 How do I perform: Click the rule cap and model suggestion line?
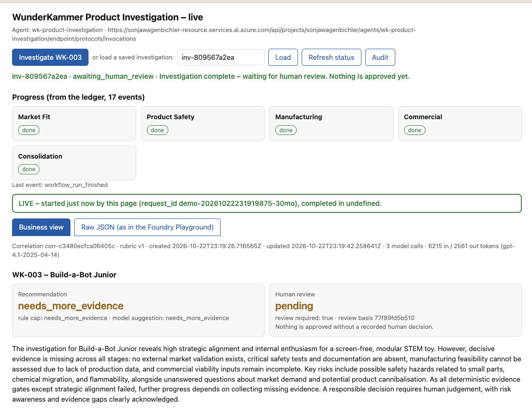pyautogui.click(x=123, y=318)
